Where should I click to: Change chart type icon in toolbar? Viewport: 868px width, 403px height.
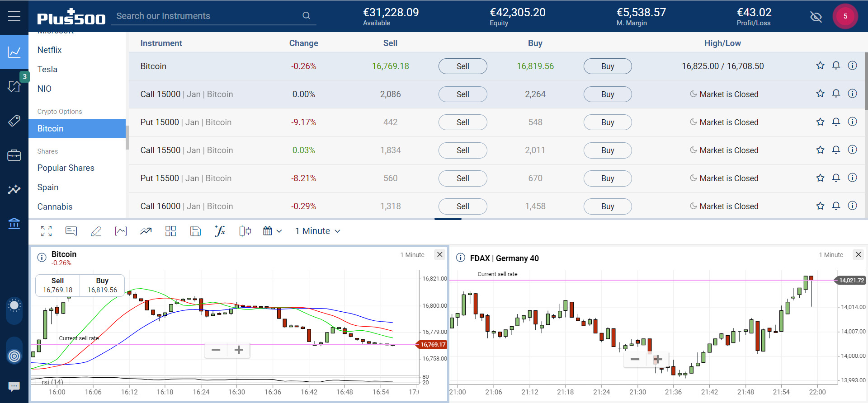(121, 231)
